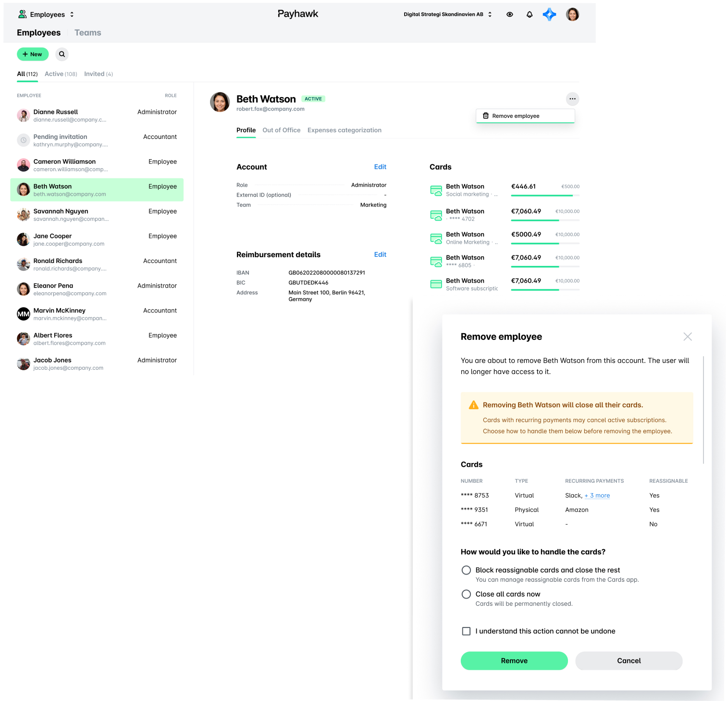
Task: Click the Social marketing card icon
Action: [x=436, y=190]
